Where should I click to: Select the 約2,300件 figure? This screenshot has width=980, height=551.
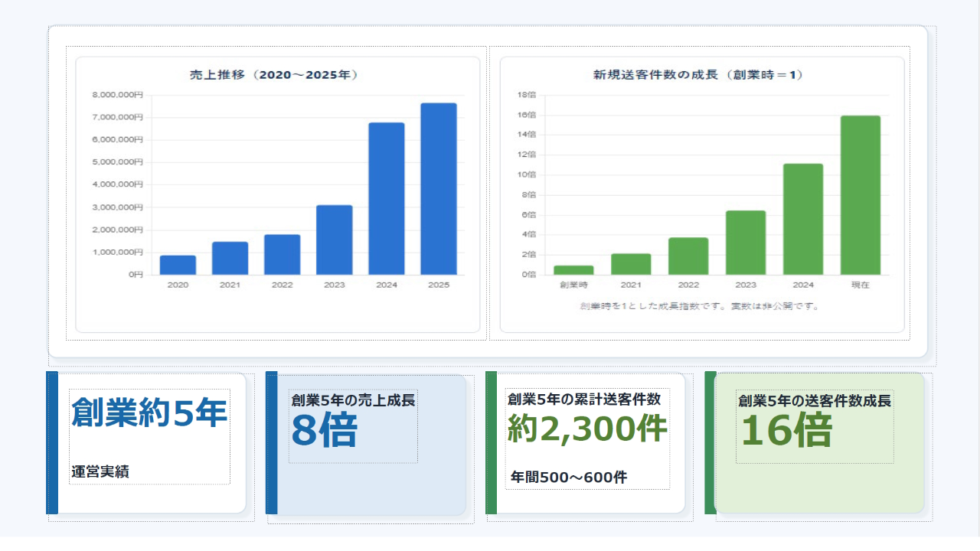click(x=587, y=430)
